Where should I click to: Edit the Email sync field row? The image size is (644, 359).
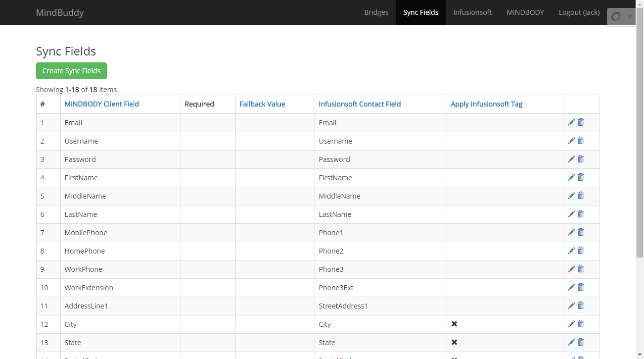[x=571, y=122]
